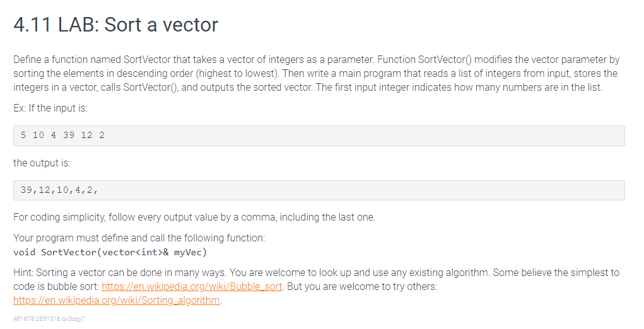Click the '4.11 LAB: Sort a vector' heading
Viewport: 644px width, 329px height.
(x=116, y=24)
